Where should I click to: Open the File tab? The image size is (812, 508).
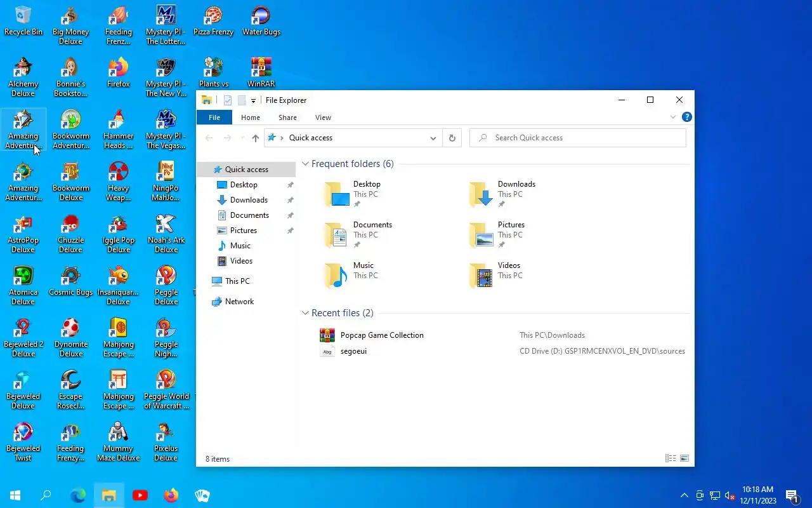coord(214,117)
